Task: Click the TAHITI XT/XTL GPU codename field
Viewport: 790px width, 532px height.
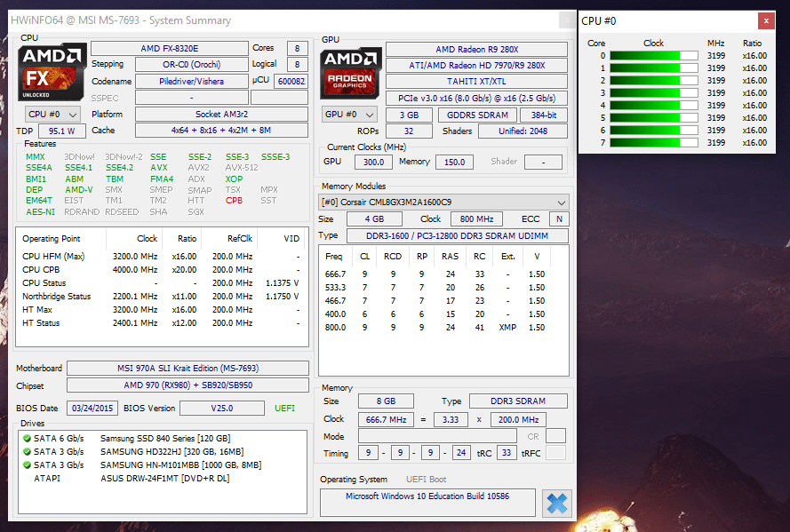Action: [476, 82]
